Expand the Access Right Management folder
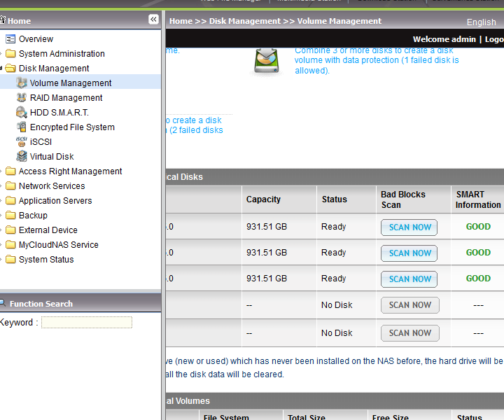 click(10, 171)
